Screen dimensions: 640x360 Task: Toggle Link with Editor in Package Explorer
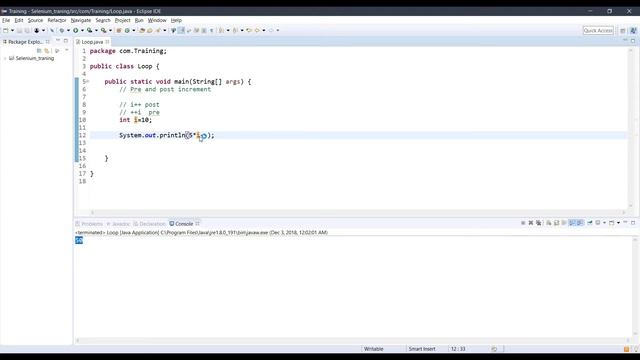coord(47,51)
